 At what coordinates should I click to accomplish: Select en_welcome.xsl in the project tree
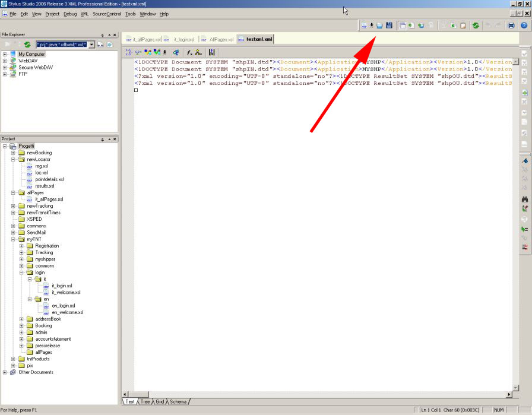point(67,312)
